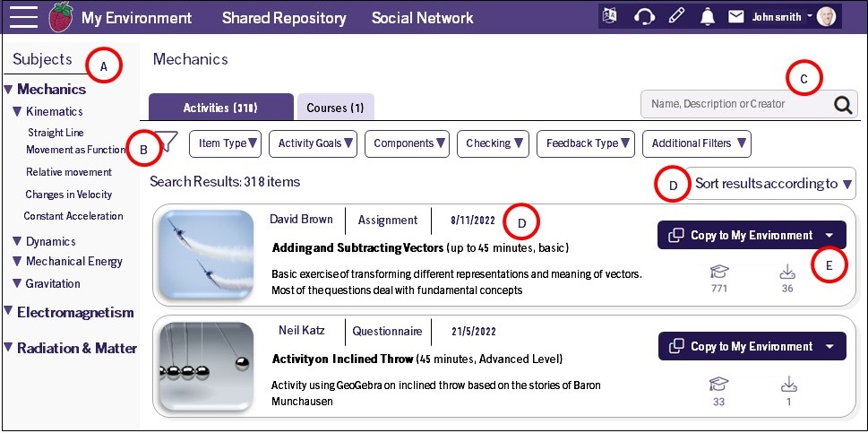Image resolution: width=868 pixels, height=433 pixels.
Task: Open the Activity Goals dropdown
Action: (x=316, y=143)
